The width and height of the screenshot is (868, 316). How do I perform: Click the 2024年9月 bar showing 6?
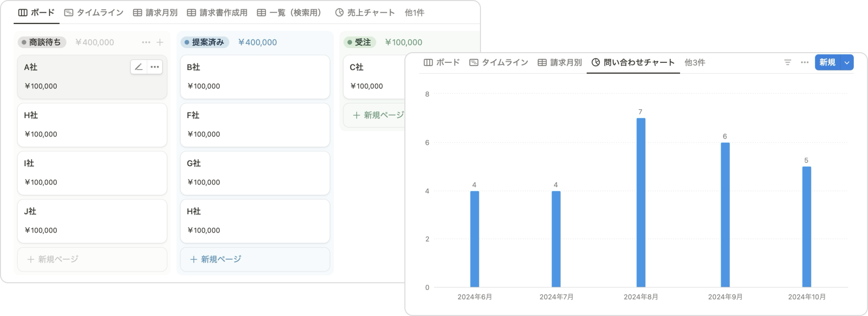point(725,215)
